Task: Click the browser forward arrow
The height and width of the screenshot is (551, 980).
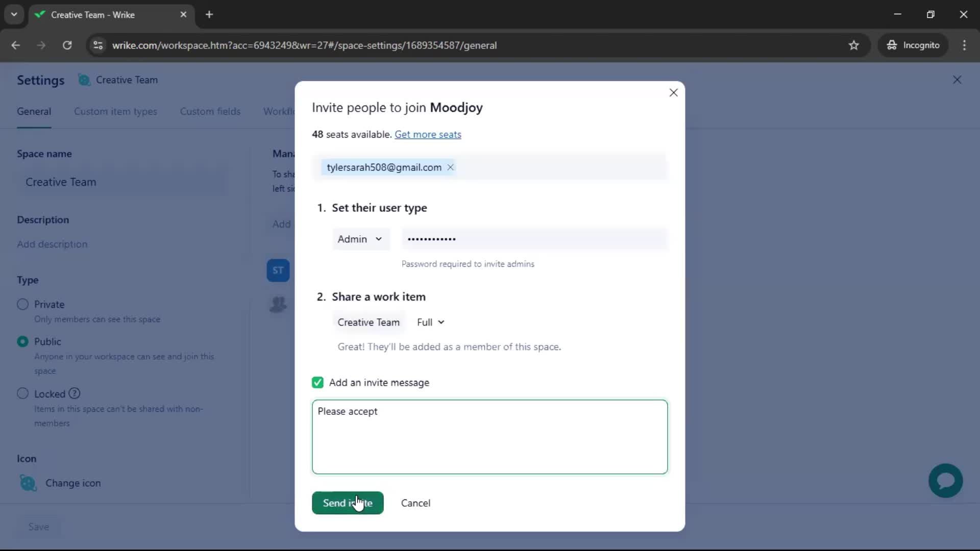Action: click(41, 45)
